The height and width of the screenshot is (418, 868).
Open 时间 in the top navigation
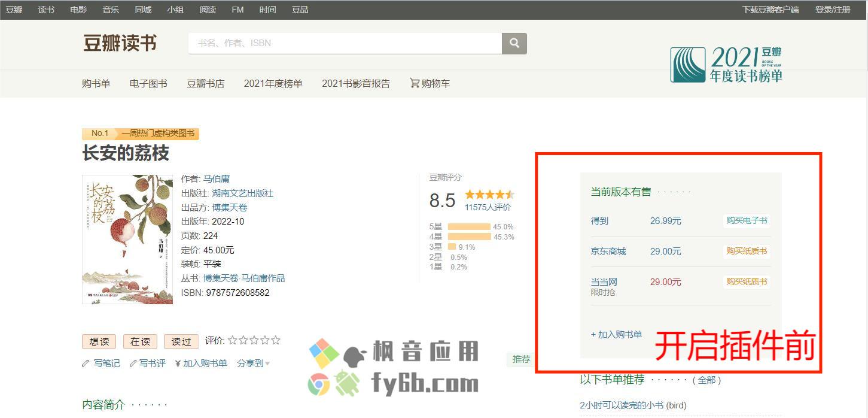coord(268,10)
